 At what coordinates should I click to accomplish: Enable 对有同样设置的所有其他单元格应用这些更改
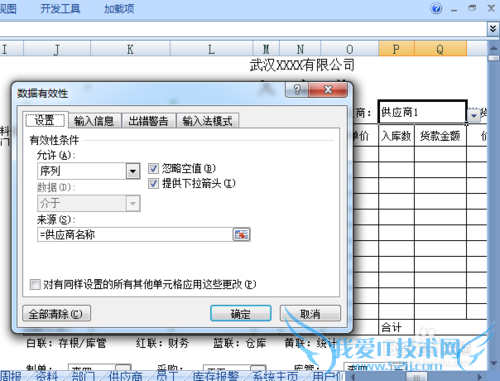point(35,285)
